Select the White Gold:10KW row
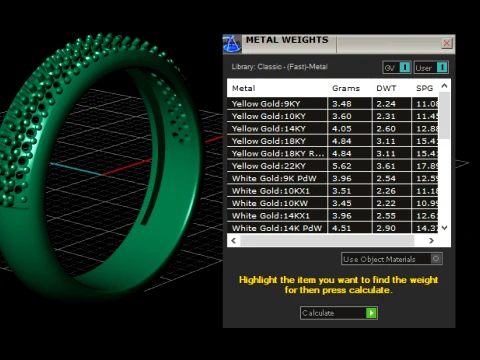Image resolution: width=480 pixels, height=360 pixels. 332,203
